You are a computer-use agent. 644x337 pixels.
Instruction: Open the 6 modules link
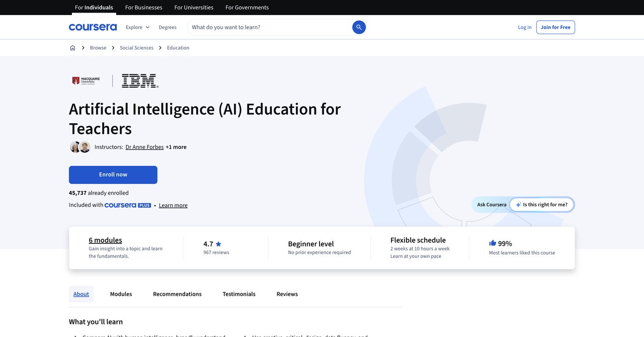tap(105, 240)
